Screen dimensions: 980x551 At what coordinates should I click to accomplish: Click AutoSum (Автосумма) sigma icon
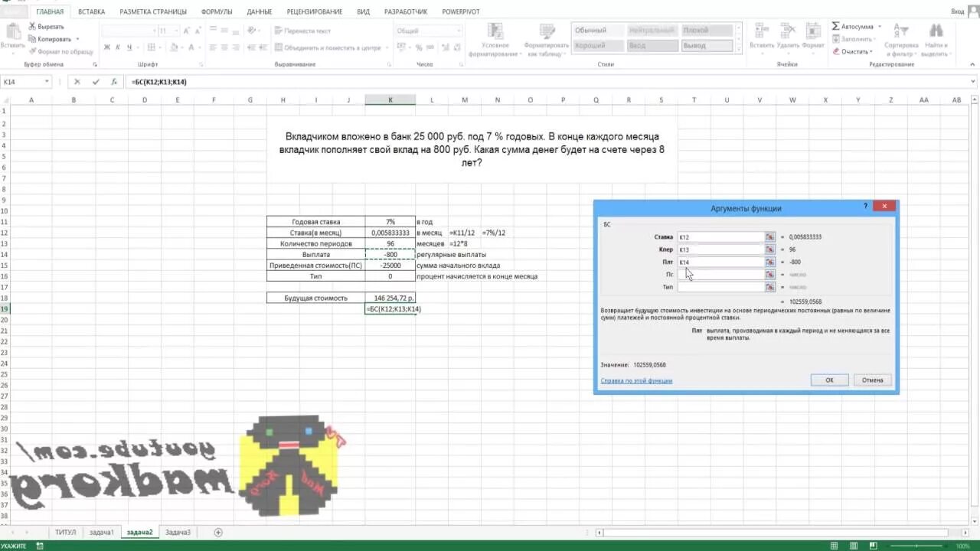pos(836,27)
